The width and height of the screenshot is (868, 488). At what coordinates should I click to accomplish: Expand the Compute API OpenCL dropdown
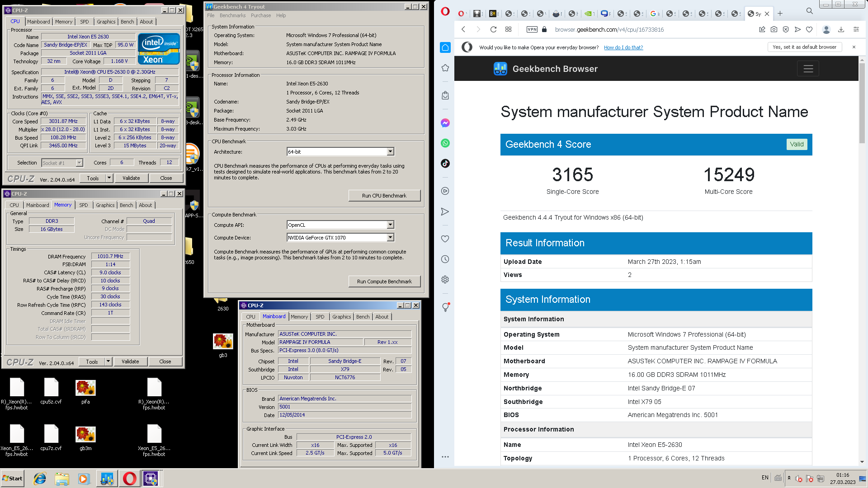[391, 225]
